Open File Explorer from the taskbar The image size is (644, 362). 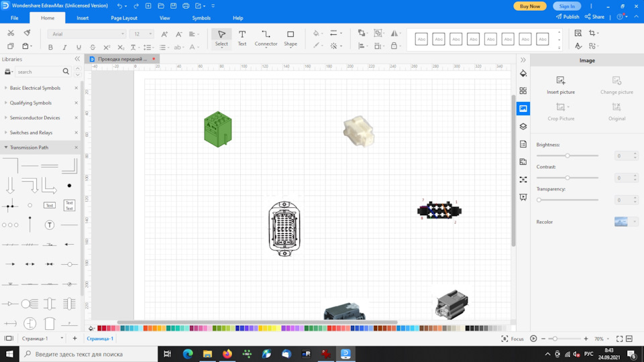[207, 354]
